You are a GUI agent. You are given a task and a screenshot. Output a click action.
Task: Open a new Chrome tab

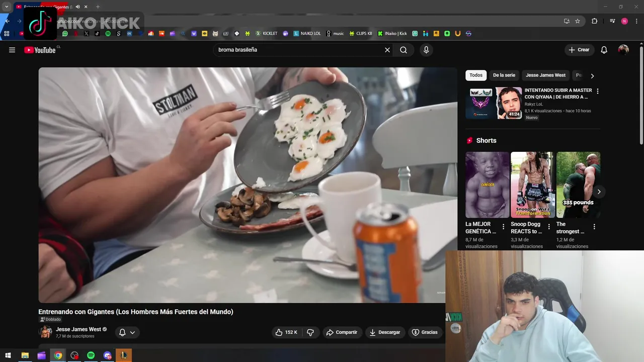tap(98, 7)
